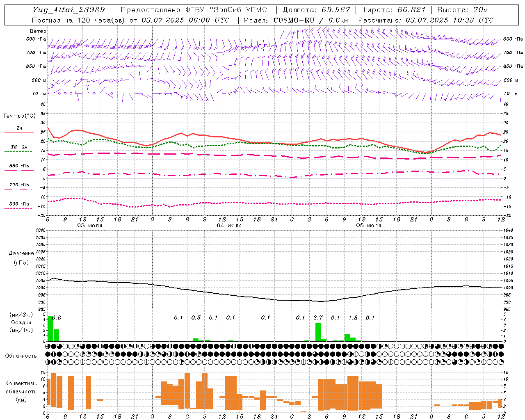
Task: Click the computed time 03.07.2025 10:38 UTC
Action: (450, 20)
